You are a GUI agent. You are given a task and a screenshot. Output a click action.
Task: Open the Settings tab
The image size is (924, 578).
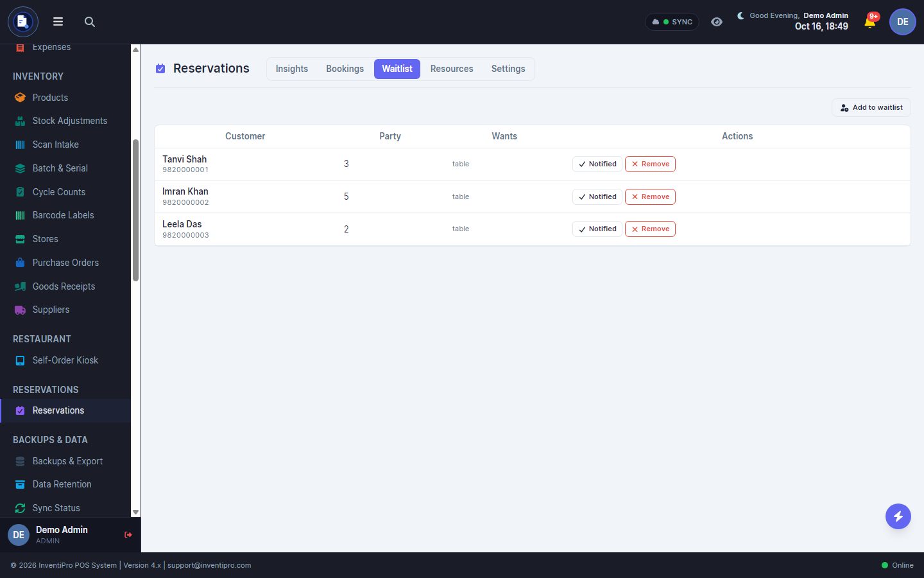tap(508, 69)
